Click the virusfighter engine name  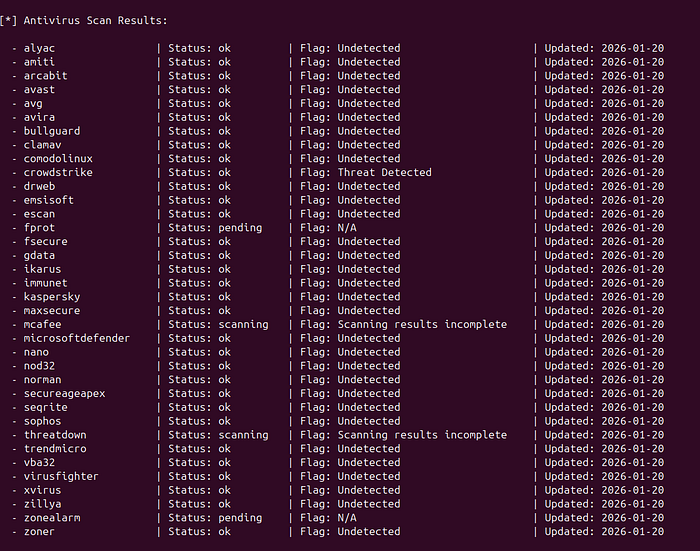61,476
